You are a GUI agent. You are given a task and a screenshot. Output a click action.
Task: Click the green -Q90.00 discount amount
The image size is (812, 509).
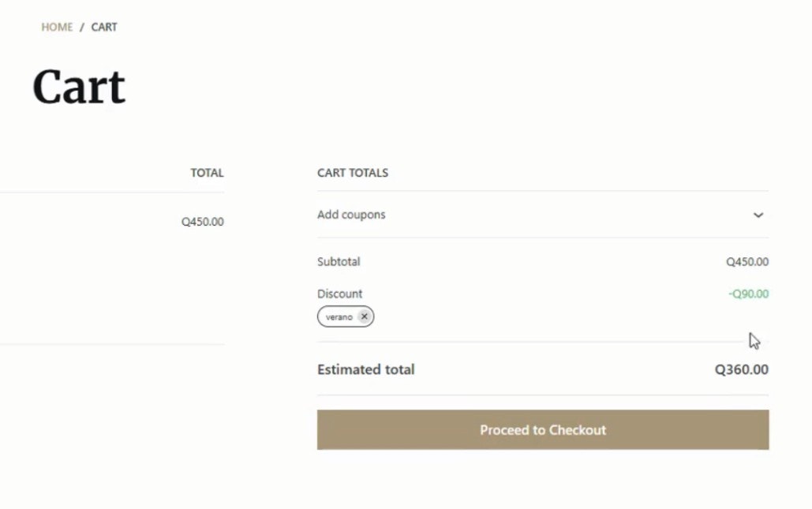pos(748,294)
